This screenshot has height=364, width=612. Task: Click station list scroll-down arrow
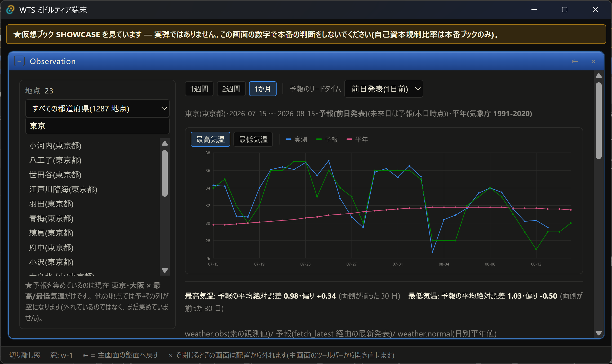click(165, 270)
